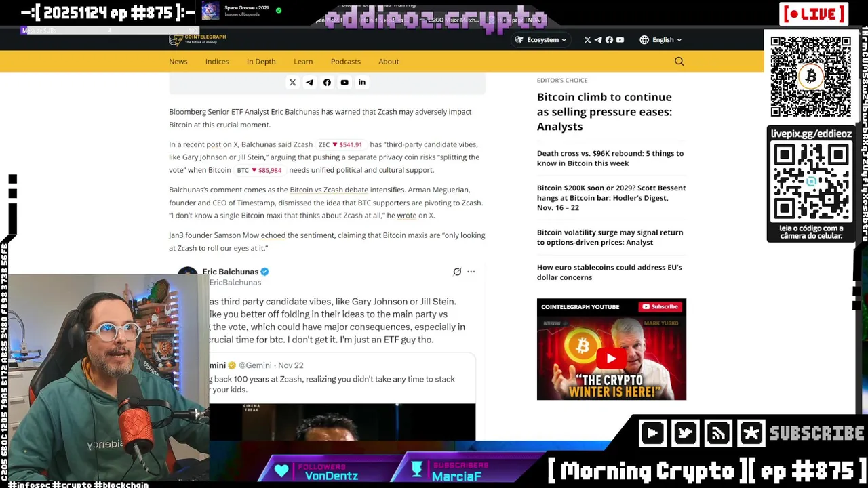868x488 pixels.
Task: Click the YouTube Subscribe button
Action: pyautogui.click(x=659, y=306)
